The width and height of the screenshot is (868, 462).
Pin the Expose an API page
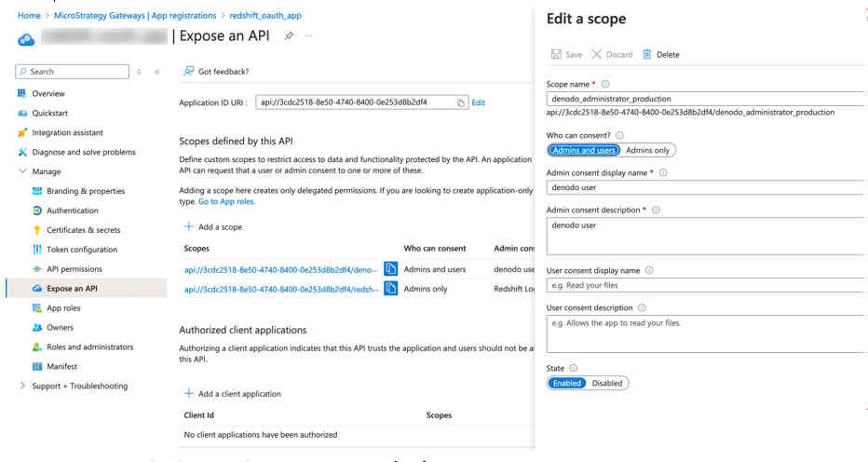289,36
